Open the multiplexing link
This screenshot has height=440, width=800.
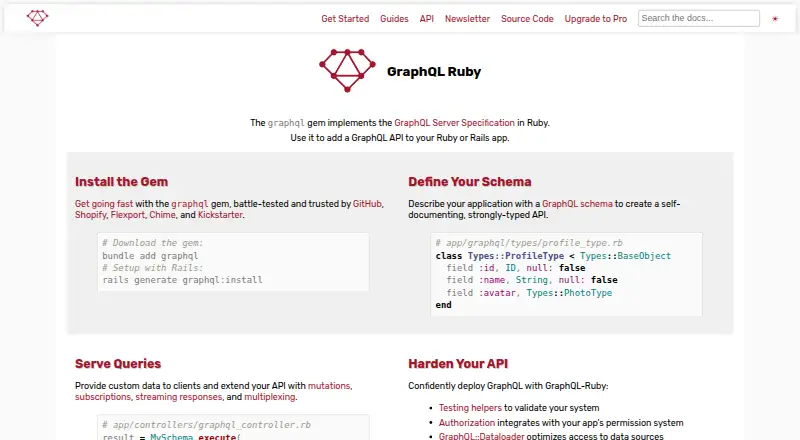(269, 397)
